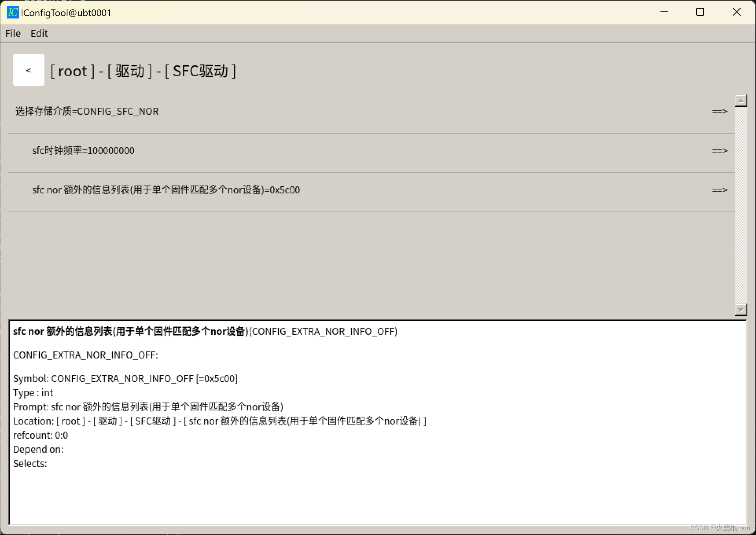
Task: Select the sfc nor 额外的信息列表=0x5c00 entry
Action: pyautogui.click(x=166, y=190)
